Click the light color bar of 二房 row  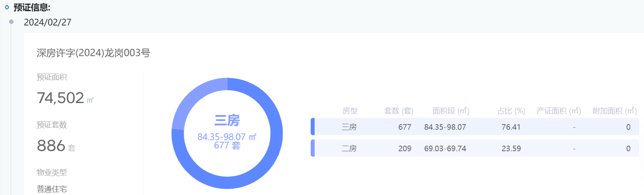(x=313, y=148)
